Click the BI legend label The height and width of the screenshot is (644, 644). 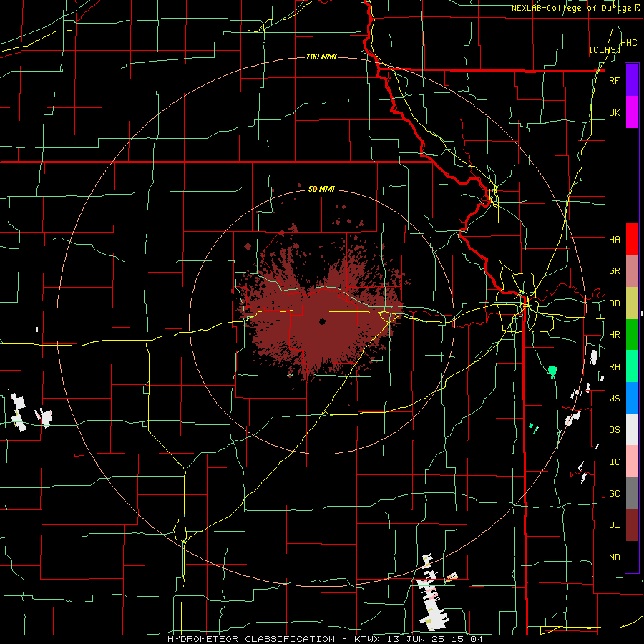[x=614, y=525]
